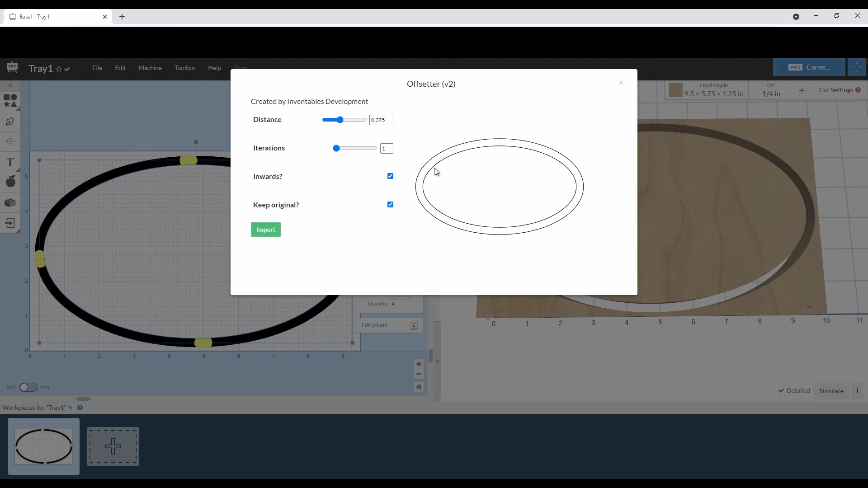The image size is (868, 488).
Task: Click the home reset view icon
Action: 419,387
